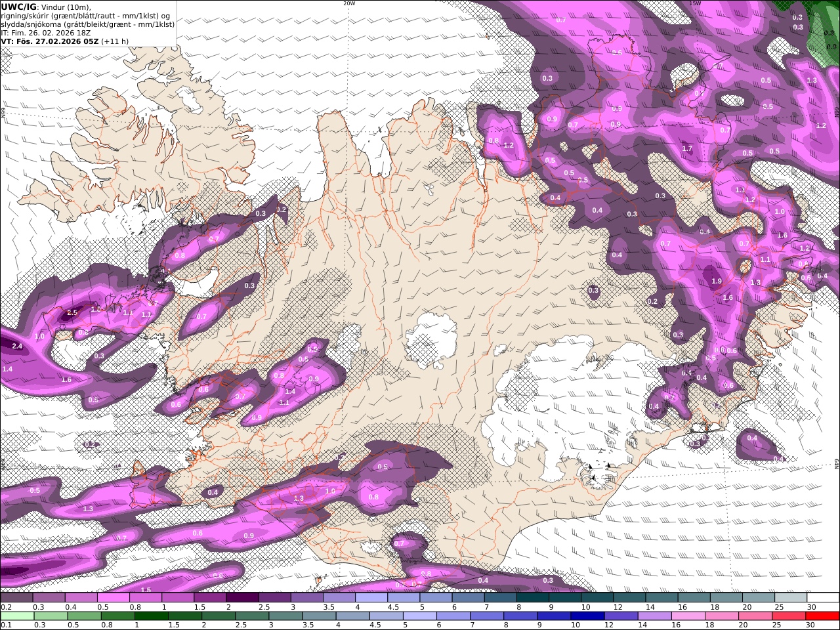The height and width of the screenshot is (630, 840).
Task: Click the upper-row teal swatch labelled 8
Action: click(532, 598)
